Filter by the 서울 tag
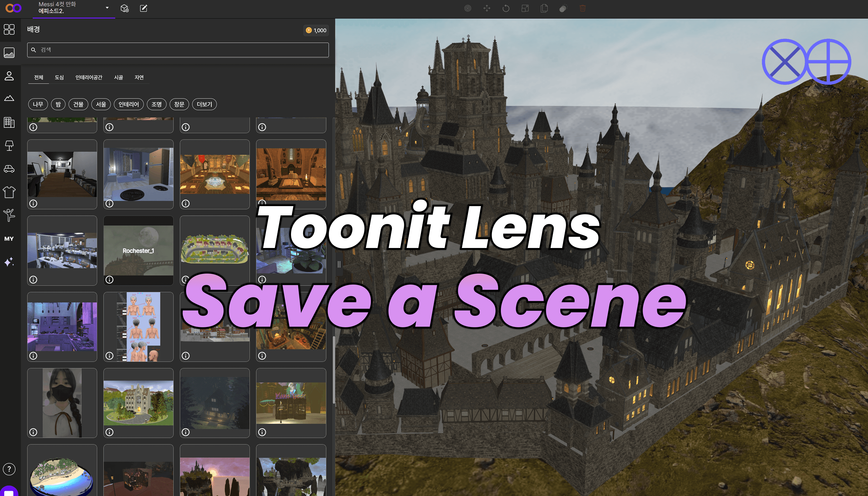 (101, 104)
